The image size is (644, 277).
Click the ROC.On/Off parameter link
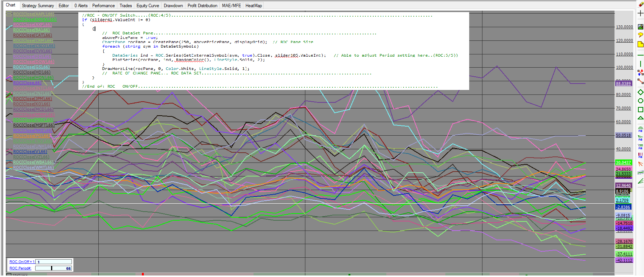tap(22, 262)
